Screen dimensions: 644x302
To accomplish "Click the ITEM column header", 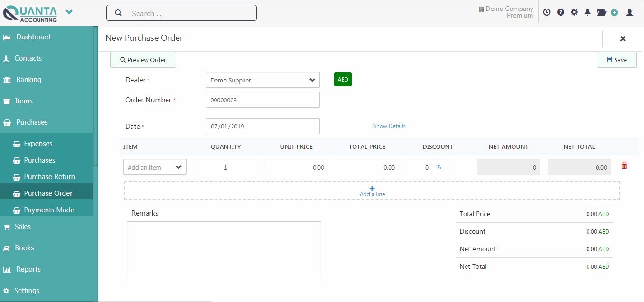I will pyautogui.click(x=131, y=146).
